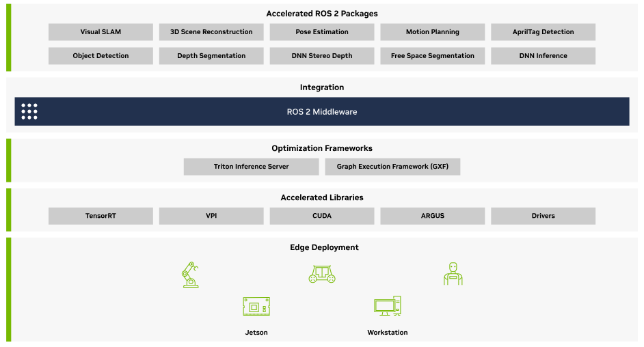Click the VPI library box
Viewport: 644px width, 347px height.
(211, 216)
